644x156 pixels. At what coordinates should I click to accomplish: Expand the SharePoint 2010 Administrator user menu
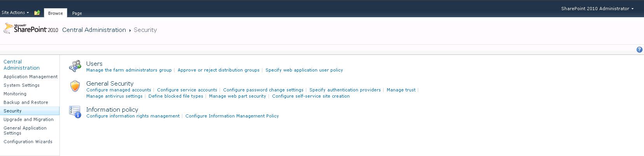597,9
